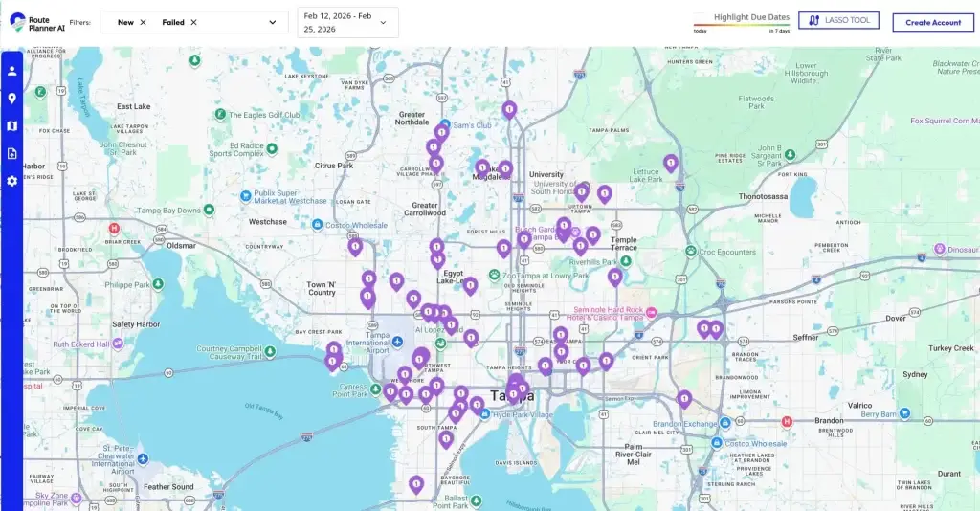Click the ZooTampa at Lowry Park marker
The image size is (980, 511).
(x=494, y=276)
